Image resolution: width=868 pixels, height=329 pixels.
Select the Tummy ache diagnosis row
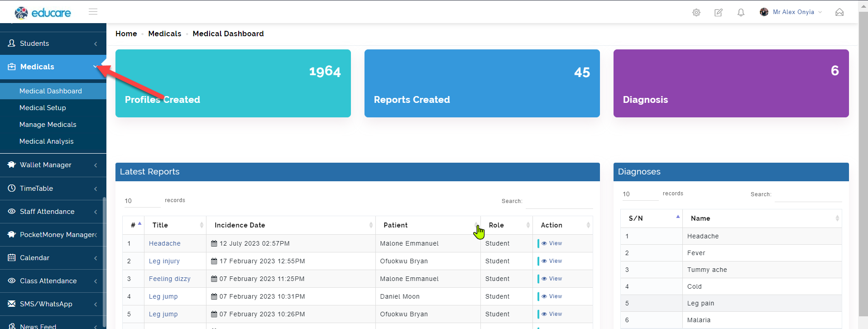pos(731,270)
